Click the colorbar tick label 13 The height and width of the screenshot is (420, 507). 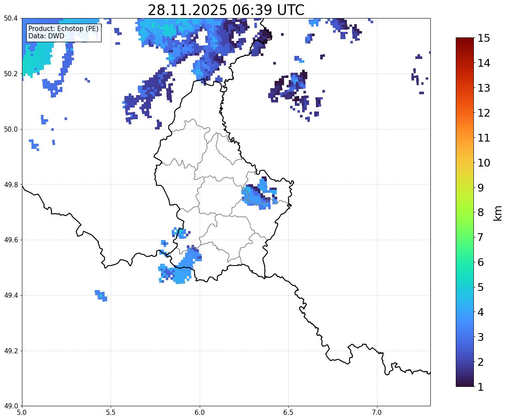[484, 88]
